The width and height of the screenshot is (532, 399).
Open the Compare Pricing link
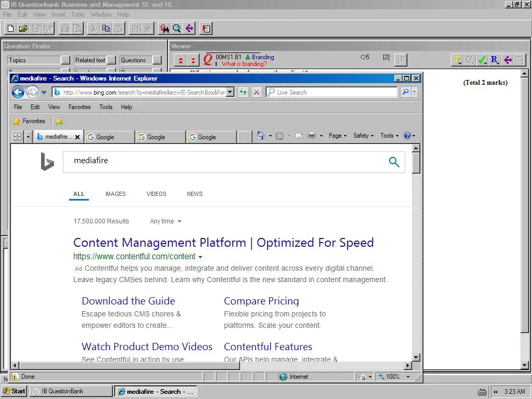click(261, 301)
